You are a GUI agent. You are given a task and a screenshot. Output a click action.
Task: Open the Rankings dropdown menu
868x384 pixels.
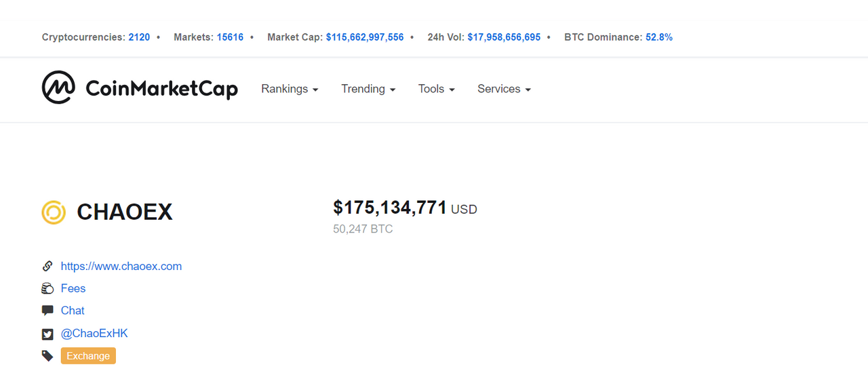point(290,89)
